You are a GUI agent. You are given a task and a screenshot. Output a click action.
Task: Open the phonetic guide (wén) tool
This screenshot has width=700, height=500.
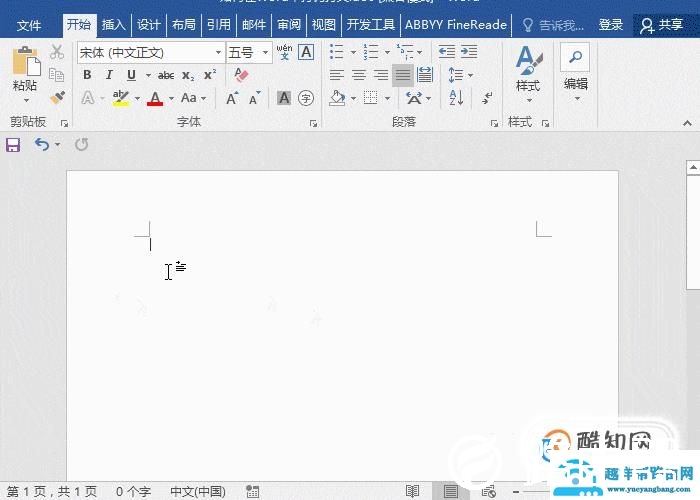tap(284, 52)
